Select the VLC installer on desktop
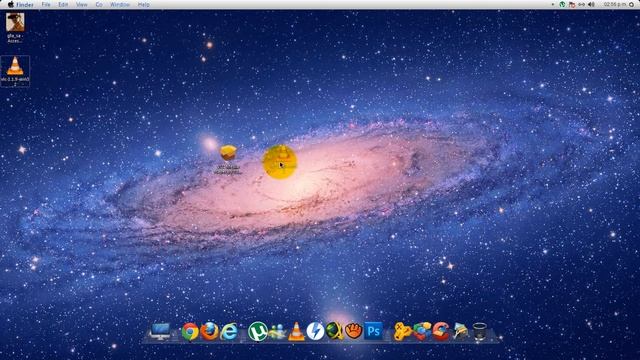 tap(15, 71)
